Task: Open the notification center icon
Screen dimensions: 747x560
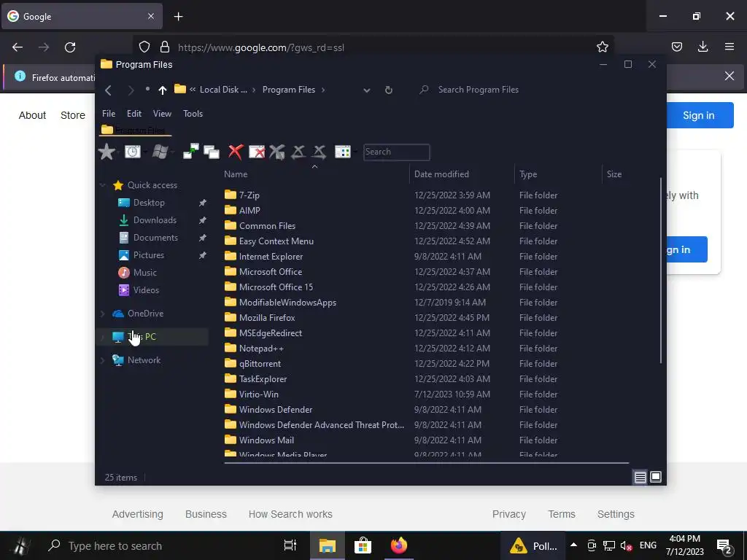Action: (724, 546)
